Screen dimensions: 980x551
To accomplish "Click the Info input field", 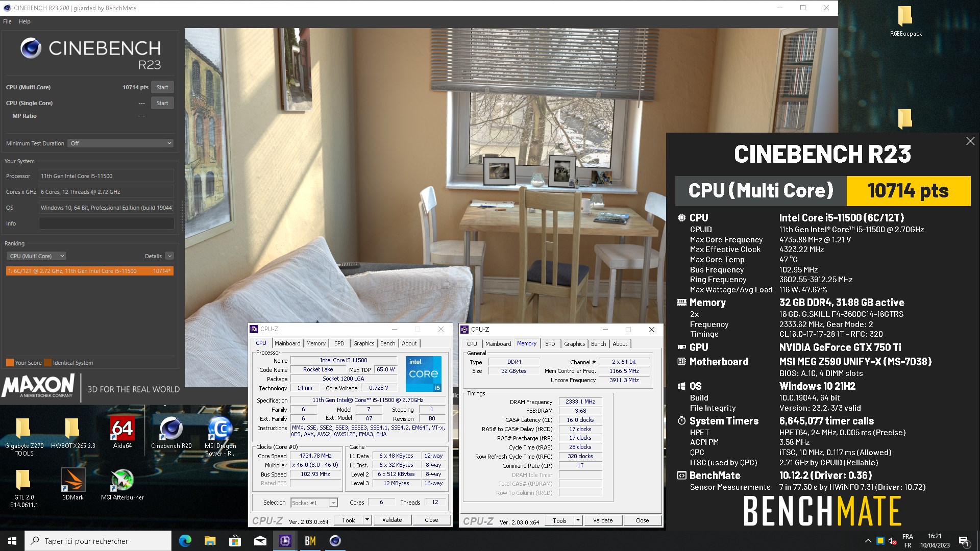I will tap(107, 223).
